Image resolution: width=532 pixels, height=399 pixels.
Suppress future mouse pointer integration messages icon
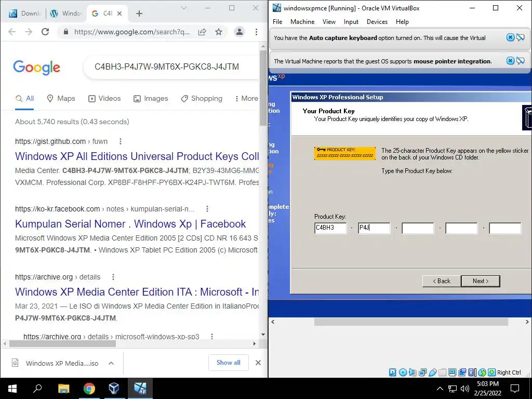[521, 61]
